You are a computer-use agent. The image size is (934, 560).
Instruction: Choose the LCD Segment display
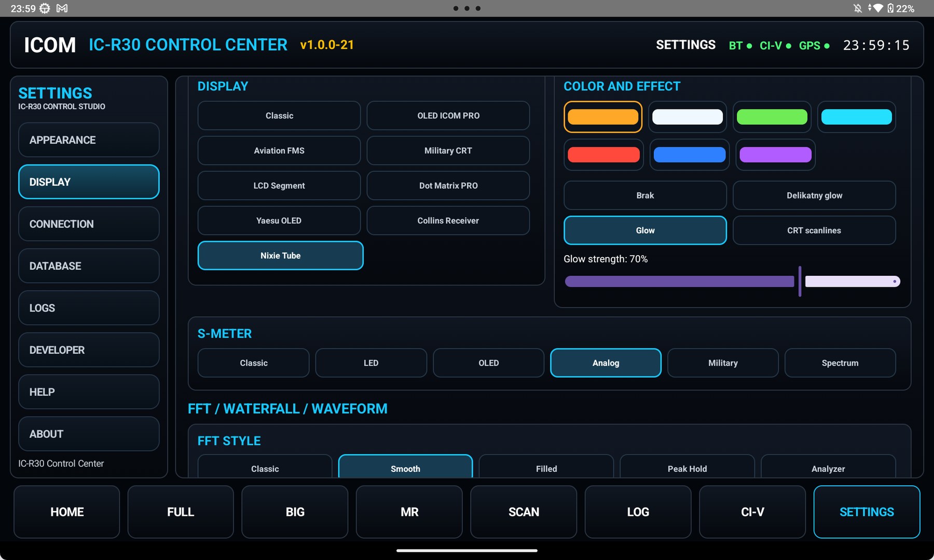279,186
